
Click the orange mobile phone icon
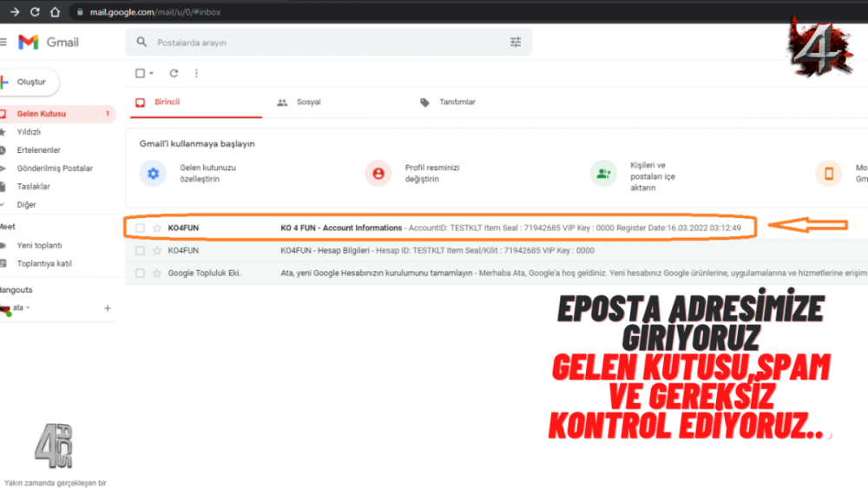[829, 174]
